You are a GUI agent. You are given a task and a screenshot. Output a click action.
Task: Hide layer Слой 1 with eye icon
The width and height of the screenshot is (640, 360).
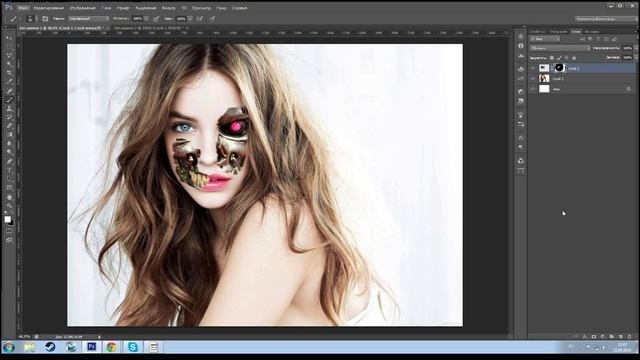[533, 78]
